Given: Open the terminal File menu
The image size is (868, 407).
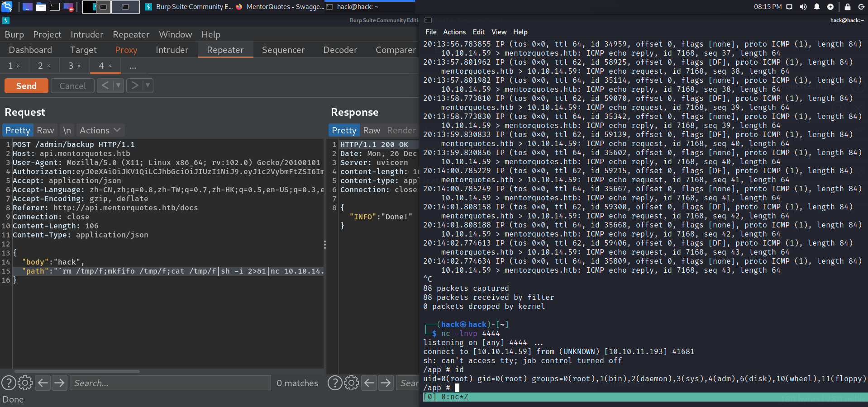Looking at the screenshot, I should coord(431,32).
